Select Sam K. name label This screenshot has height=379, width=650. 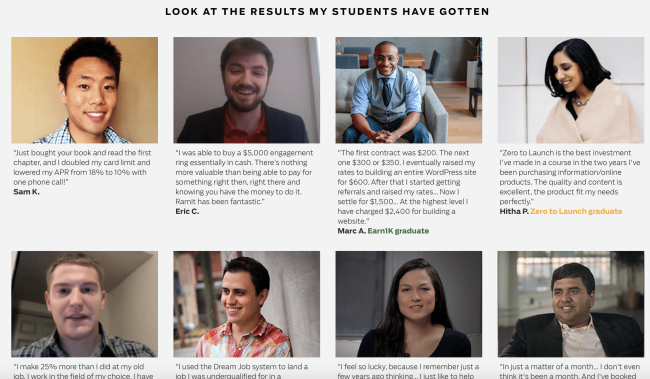tap(27, 192)
